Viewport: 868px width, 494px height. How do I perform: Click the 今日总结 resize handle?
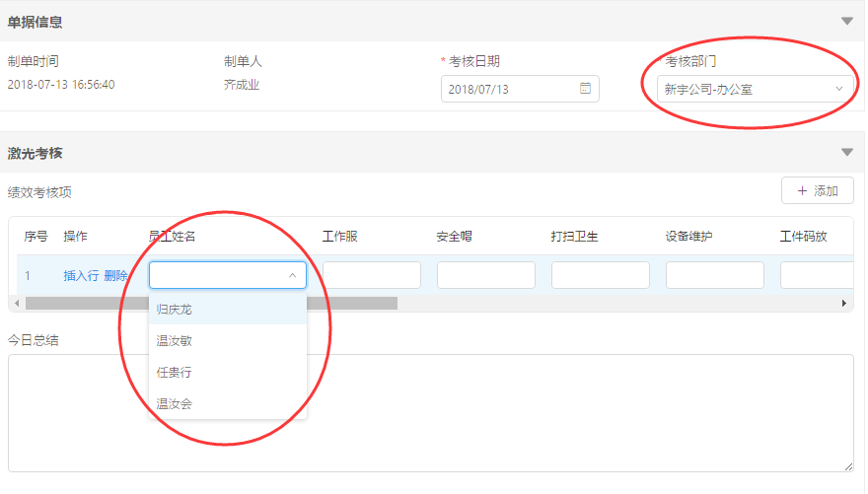click(848, 467)
